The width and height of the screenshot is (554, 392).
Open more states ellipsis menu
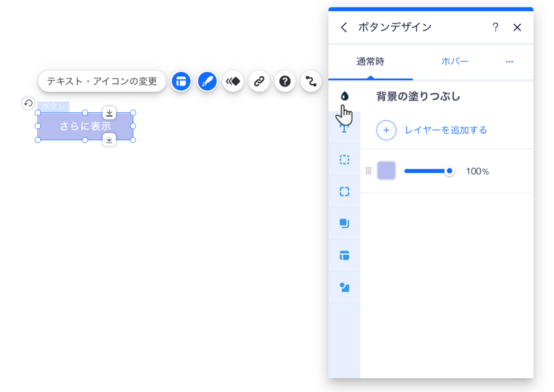point(509,62)
